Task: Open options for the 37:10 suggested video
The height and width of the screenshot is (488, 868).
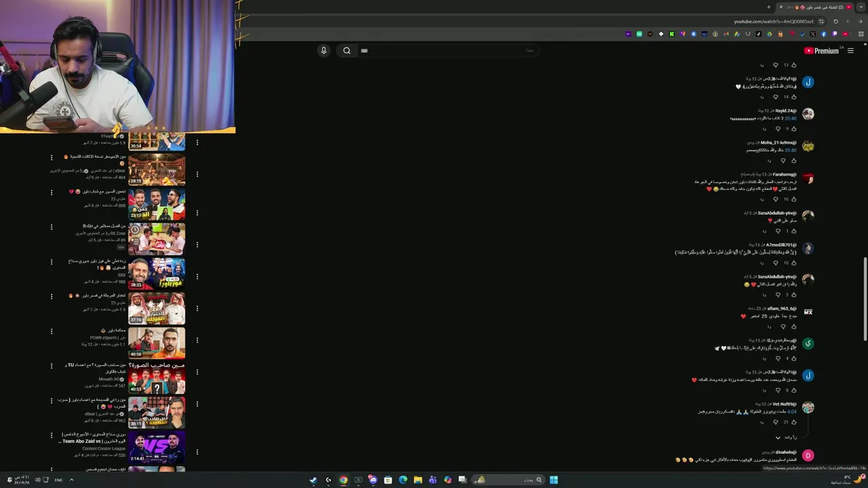Action: pos(51,296)
